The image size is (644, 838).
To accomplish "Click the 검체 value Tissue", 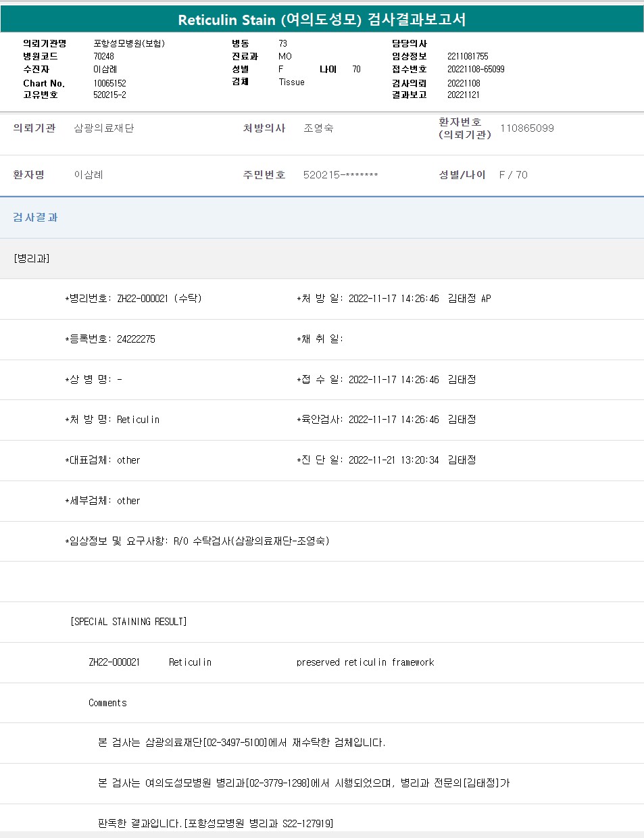I will [x=291, y=82].
